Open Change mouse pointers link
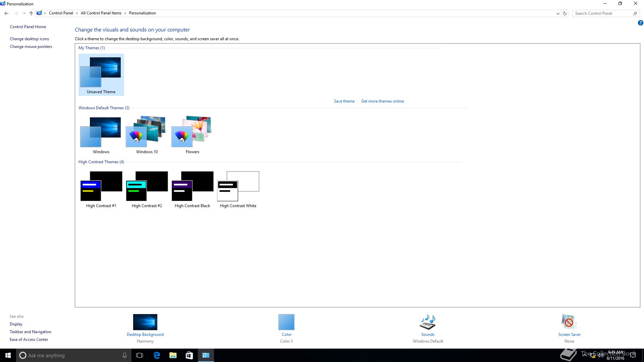Image resolution: width=644 pixels, height=362 pixels. coord(31,47)
